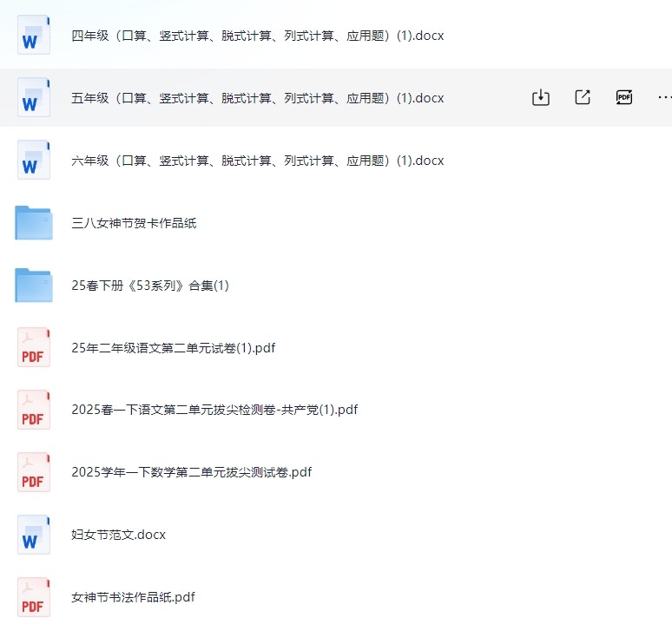
Task: Open the more options ellipsis on 五年级 row
Action: 665,97
